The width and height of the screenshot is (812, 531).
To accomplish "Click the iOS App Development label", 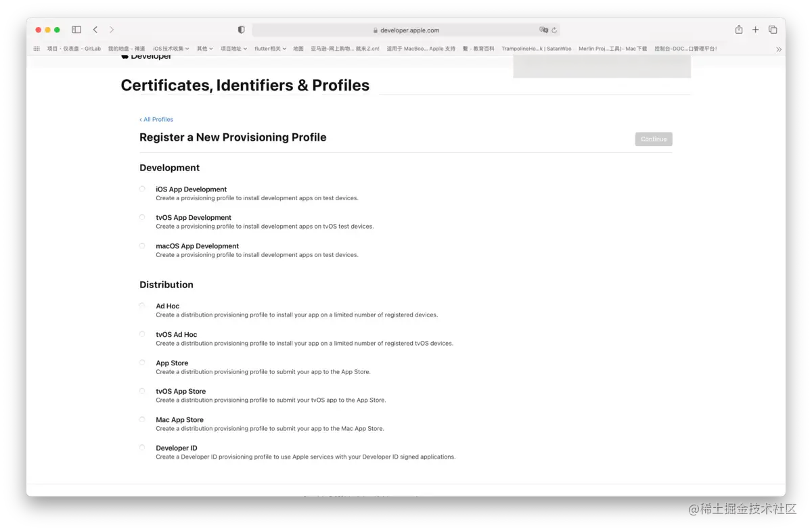I will [191, 189].
